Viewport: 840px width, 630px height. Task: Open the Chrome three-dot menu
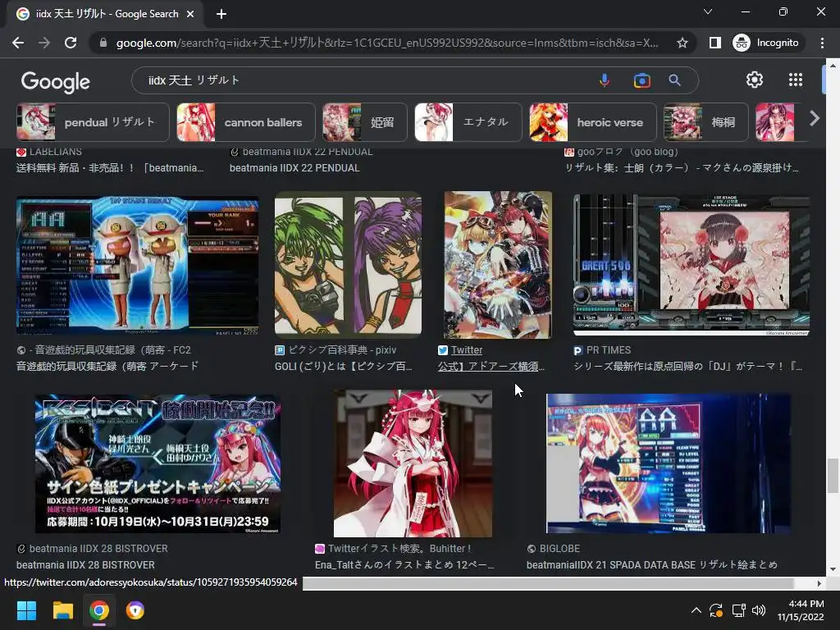(x=822, y=43)
